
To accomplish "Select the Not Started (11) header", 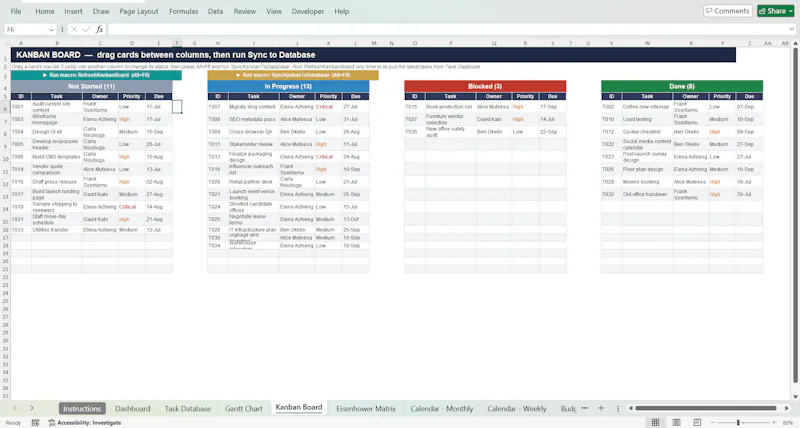I will 92,86.
